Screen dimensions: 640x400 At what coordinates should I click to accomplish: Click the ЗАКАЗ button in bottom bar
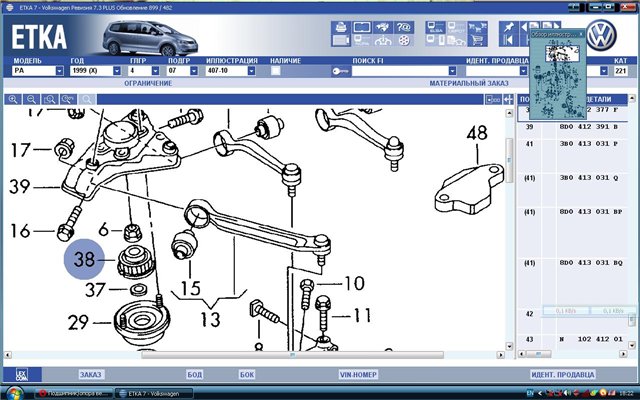point(91,374)
